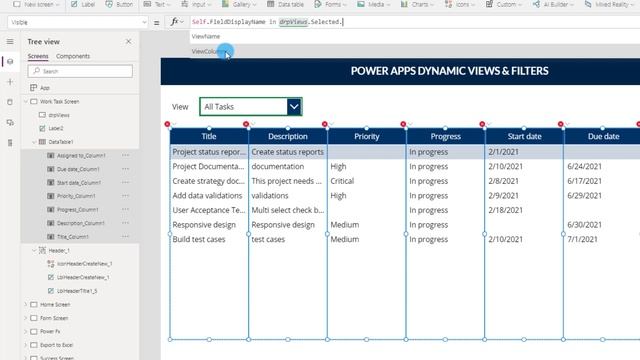
Task: Select LblHeaderTitle1_5 in tree
Action: (77, 291)
